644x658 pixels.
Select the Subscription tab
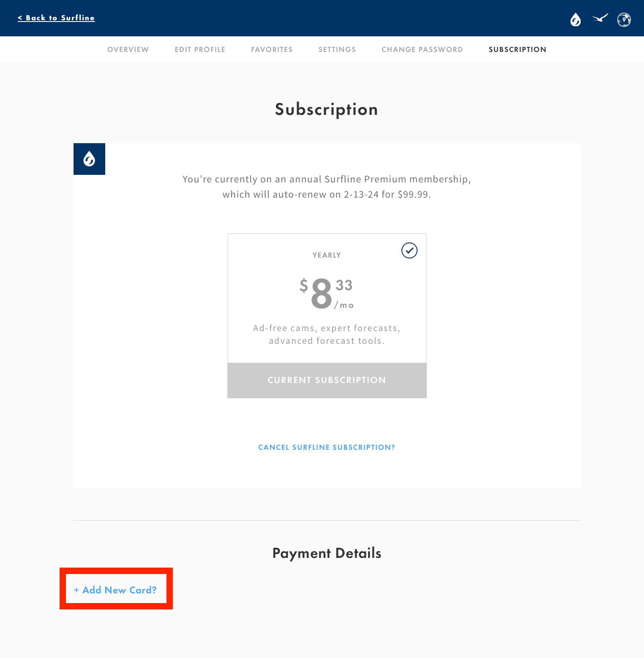click(518, 49)
